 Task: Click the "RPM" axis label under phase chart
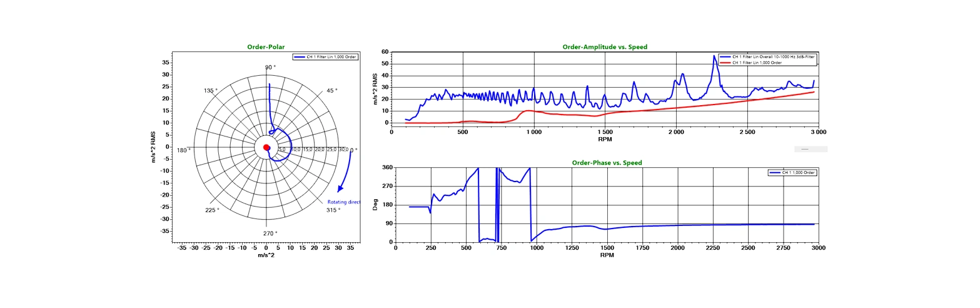coord(607,255)
